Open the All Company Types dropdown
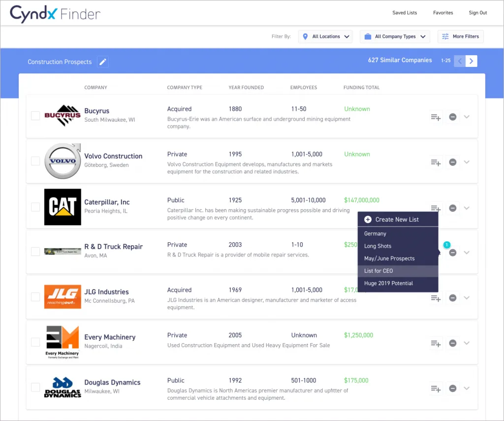 pyautogui.click(x=395, y=36)
